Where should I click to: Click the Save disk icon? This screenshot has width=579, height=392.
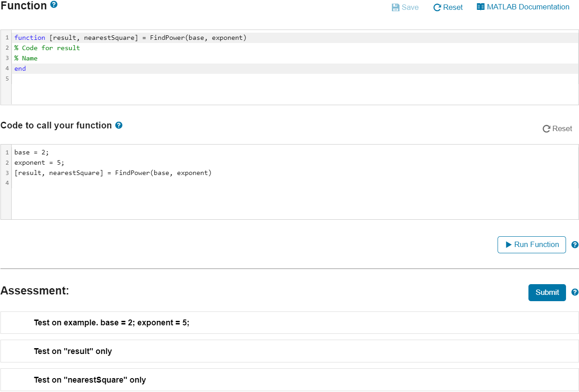point(396,7)
